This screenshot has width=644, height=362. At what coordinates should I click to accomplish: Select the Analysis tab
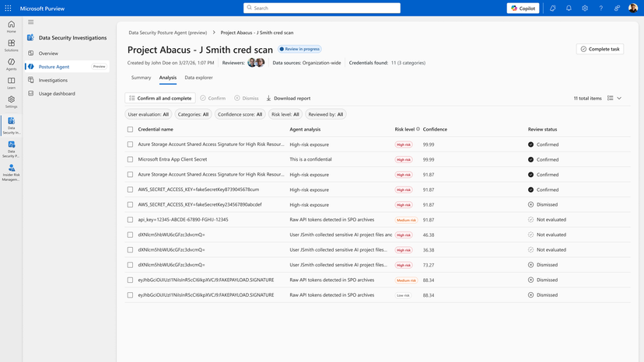coord(167,78)
